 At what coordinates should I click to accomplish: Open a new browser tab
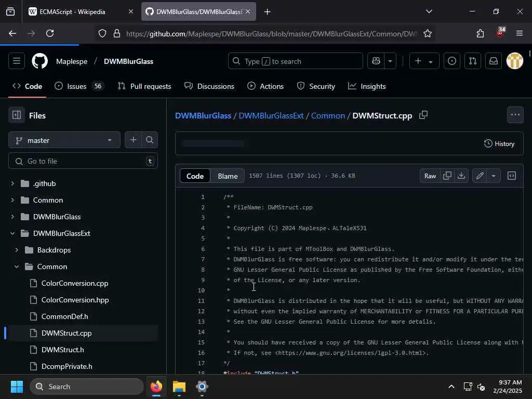[268, 12]
